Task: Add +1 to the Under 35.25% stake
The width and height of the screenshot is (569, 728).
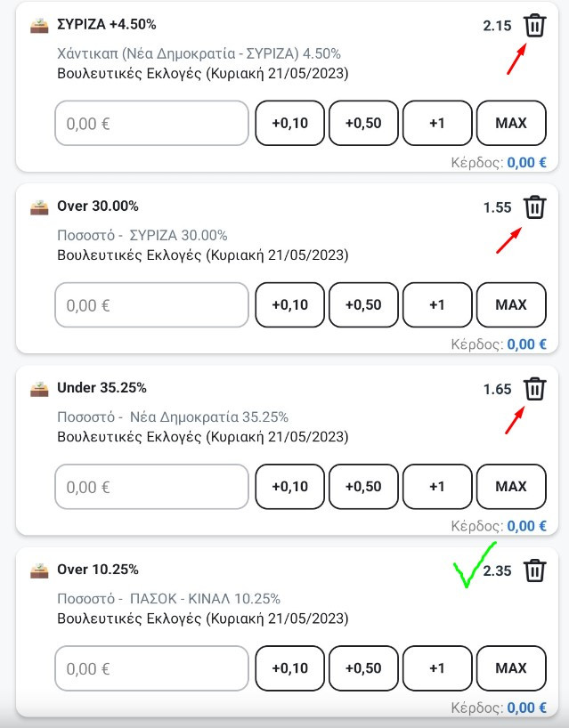Action: [437, 486]
